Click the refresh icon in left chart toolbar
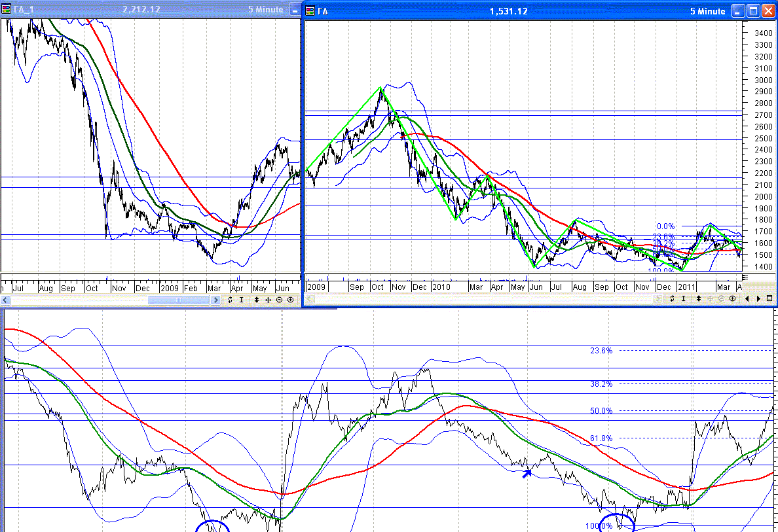The height and width of the screenshot is (532, 778). click(231, 300)
